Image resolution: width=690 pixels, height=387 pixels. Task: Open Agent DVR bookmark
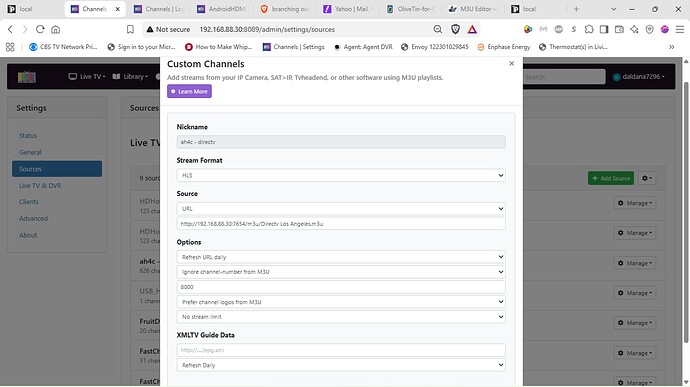(x=363, y=47)
